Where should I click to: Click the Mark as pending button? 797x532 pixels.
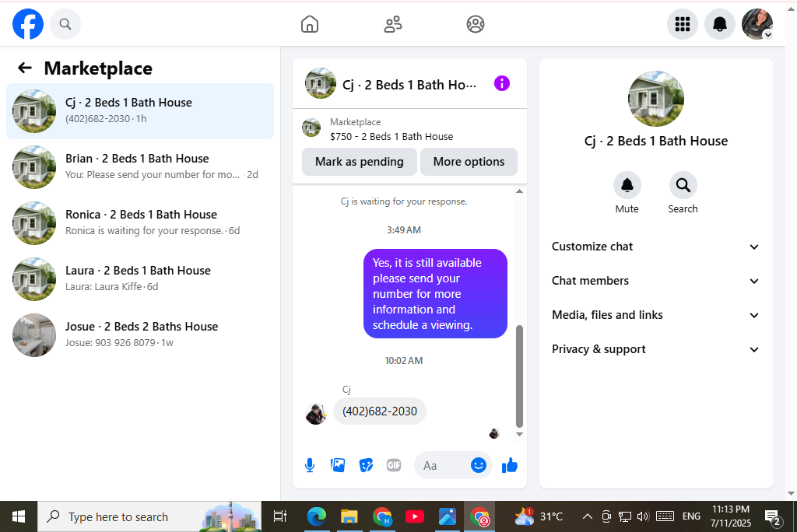pos(360,162)
